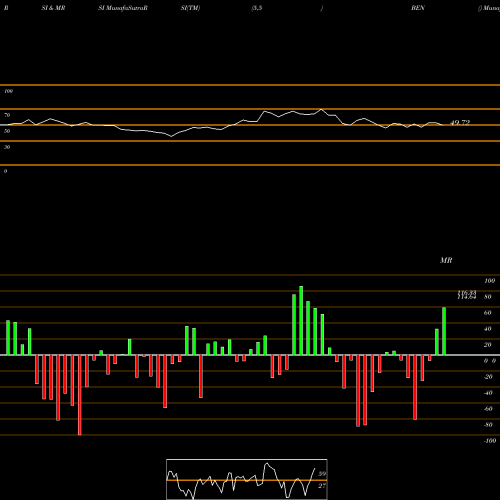Click the RSI line lowest dip point

click(x=172, y=136)
